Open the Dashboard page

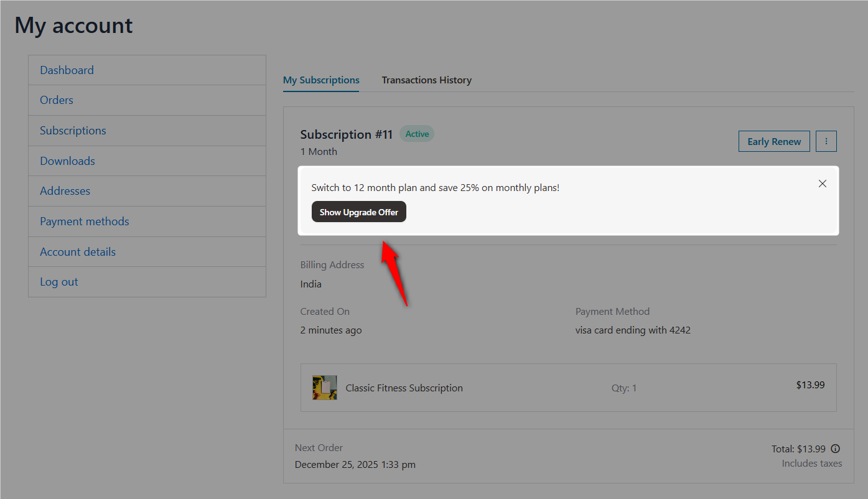67,70
